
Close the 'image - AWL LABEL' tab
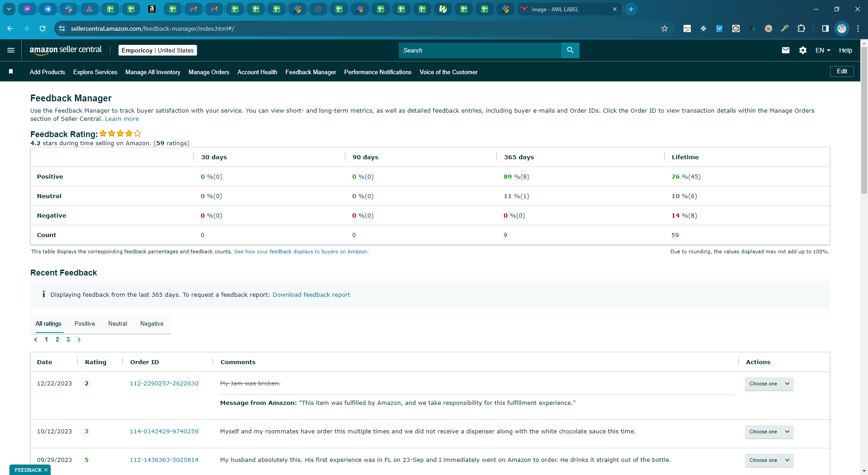[615, 9]
